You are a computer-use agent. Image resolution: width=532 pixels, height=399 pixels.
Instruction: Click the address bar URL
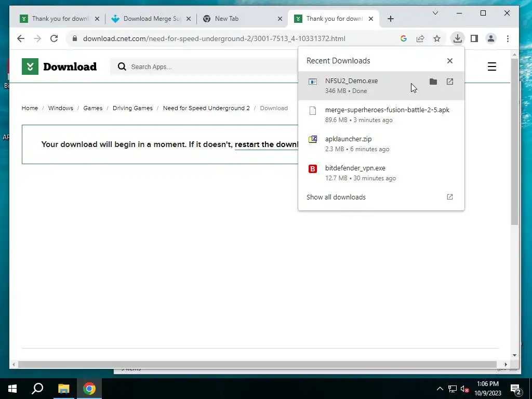click(x=214, y=38)
